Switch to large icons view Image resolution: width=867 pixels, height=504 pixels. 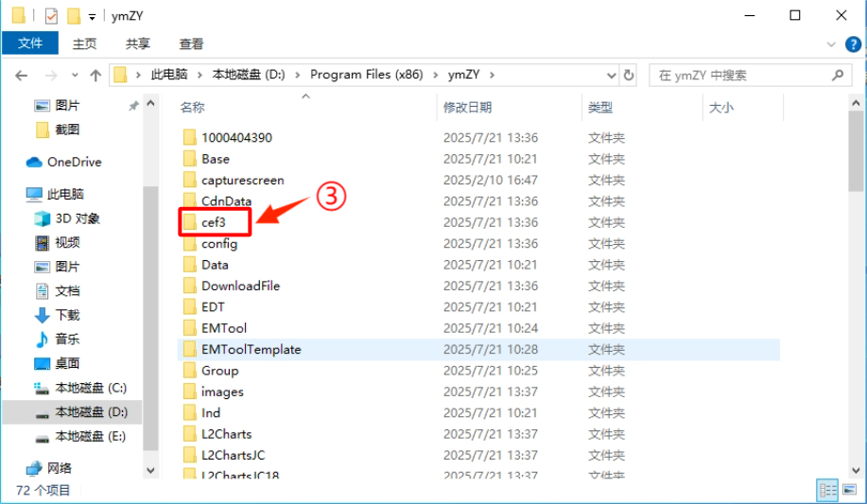tap(850, 490)
